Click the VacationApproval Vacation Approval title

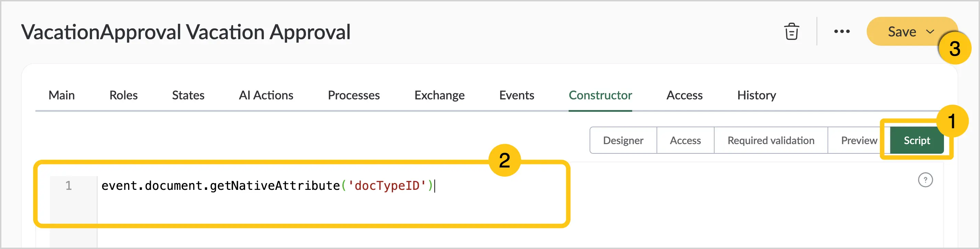186,32
